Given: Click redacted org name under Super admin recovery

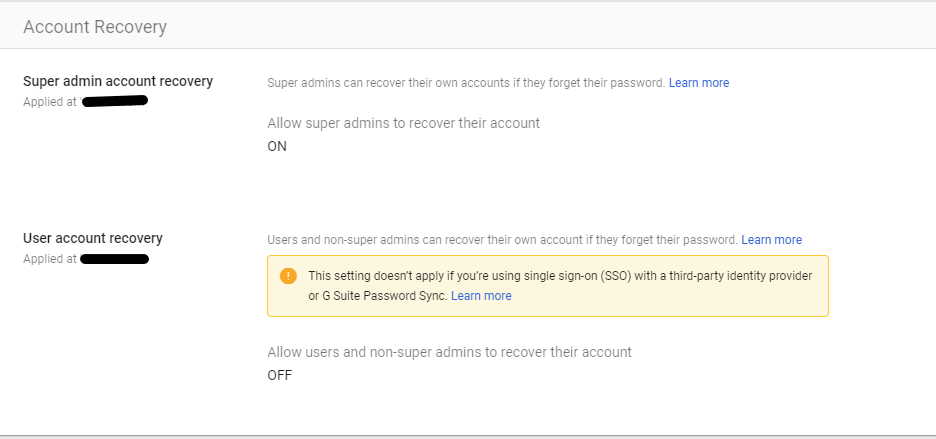Looking at the screenshot, I should pos(115,101).
